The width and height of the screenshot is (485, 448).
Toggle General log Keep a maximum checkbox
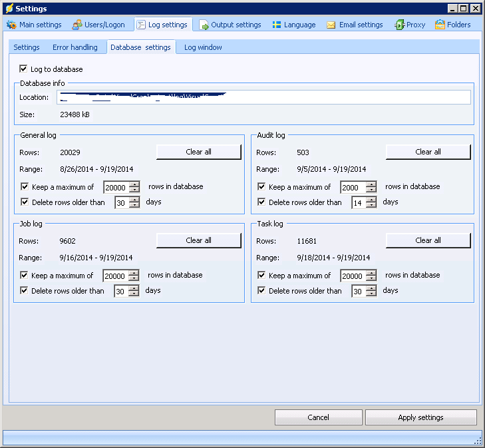pos(25,187)
